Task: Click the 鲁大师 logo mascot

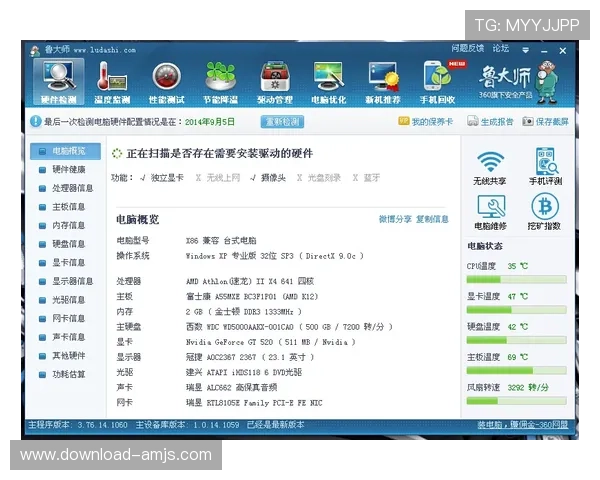Action: (x=548, y=82)
